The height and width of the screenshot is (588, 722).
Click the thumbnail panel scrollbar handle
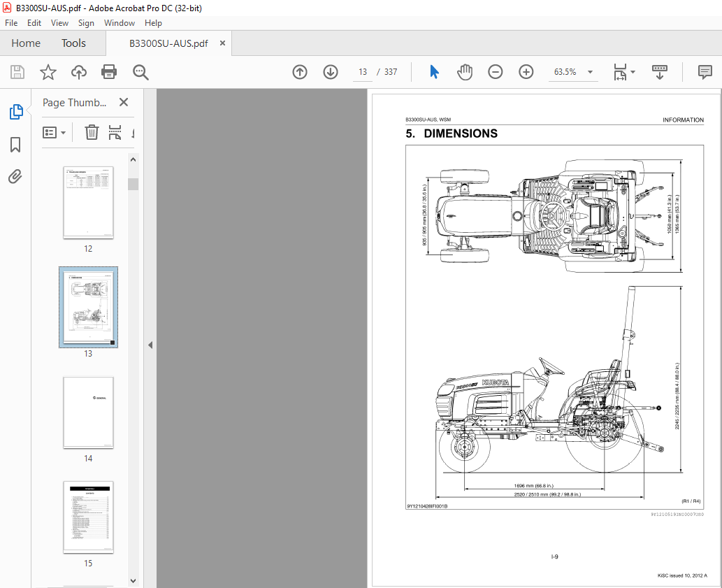[133, 184]
